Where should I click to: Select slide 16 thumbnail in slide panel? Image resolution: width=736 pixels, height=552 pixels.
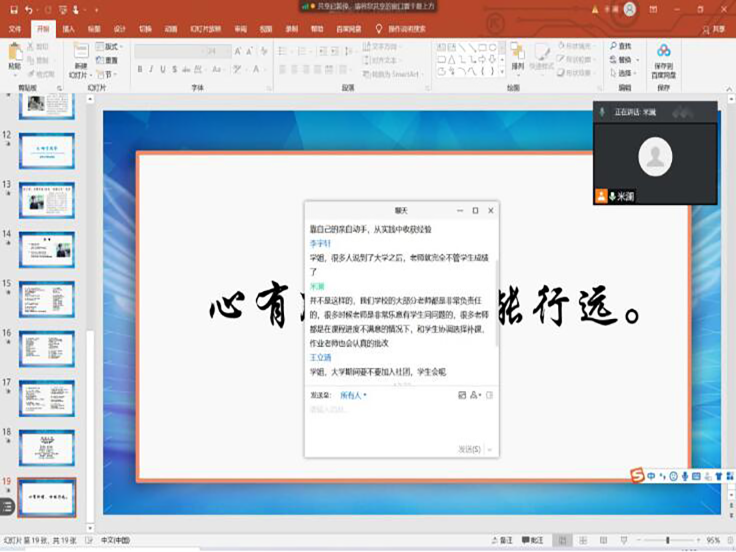click(47, 348)
